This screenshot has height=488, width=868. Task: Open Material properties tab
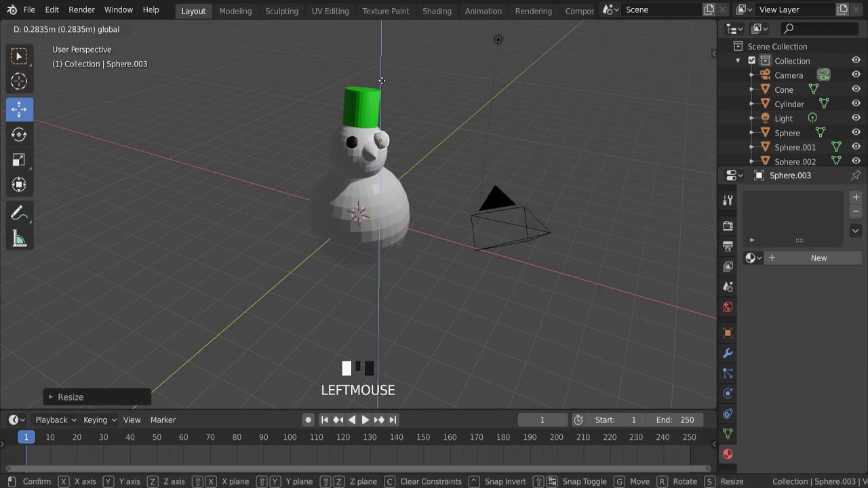728,454
